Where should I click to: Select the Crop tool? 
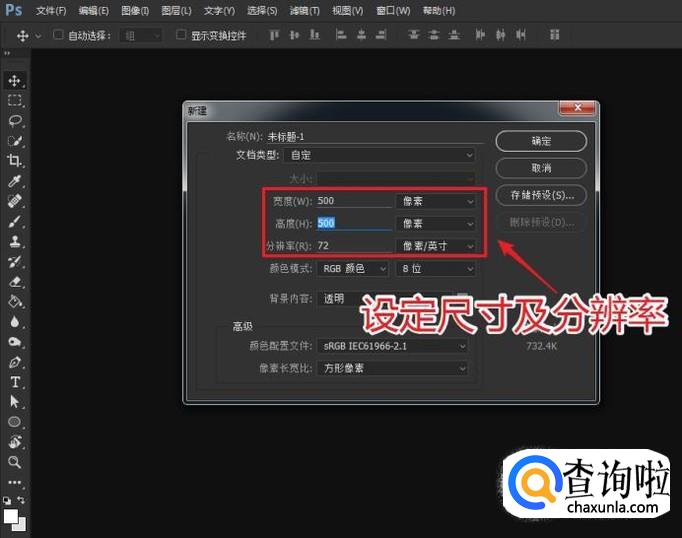click(x=14, y=161)
